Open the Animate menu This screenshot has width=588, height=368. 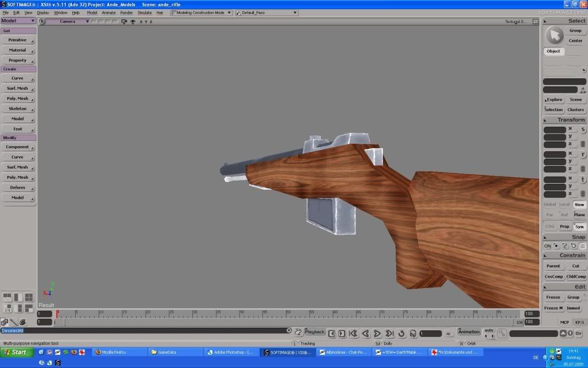pos(109,13)
